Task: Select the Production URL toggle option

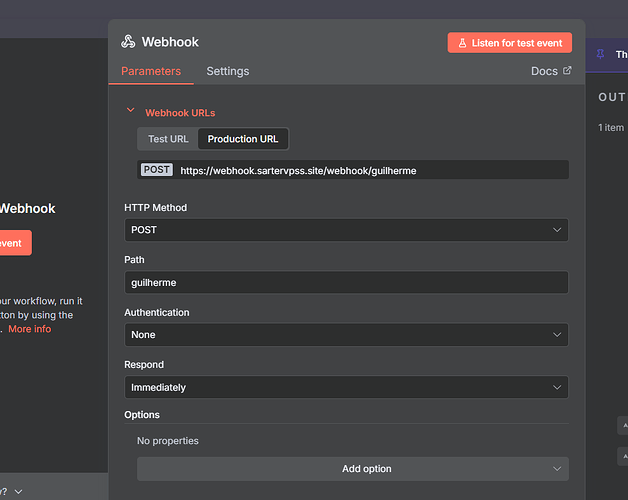Action: coord(243,139)
